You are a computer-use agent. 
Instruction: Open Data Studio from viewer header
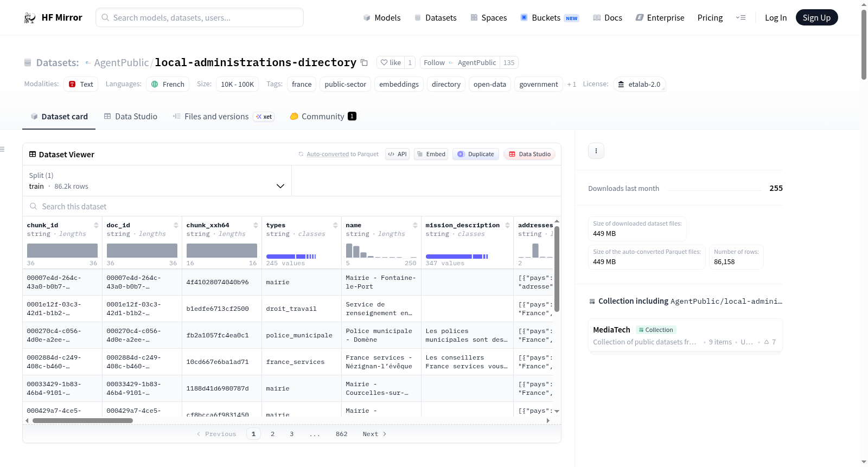529,155
